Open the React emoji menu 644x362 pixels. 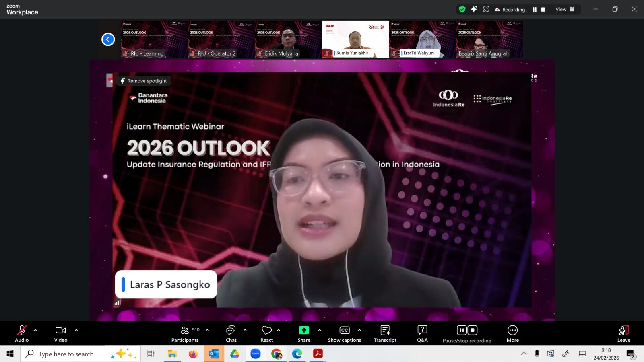coord(266,333)
